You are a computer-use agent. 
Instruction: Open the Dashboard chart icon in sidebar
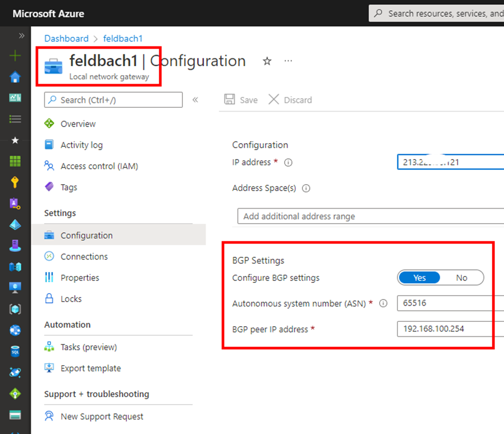pos(15,98)
